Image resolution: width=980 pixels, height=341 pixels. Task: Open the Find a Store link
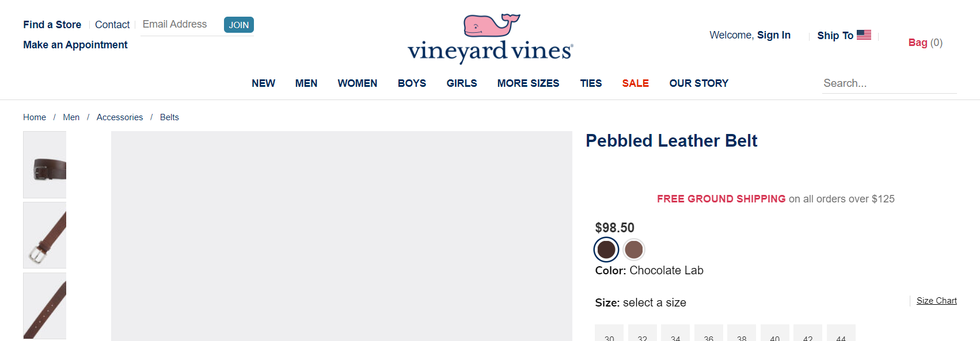click(52, 25)
